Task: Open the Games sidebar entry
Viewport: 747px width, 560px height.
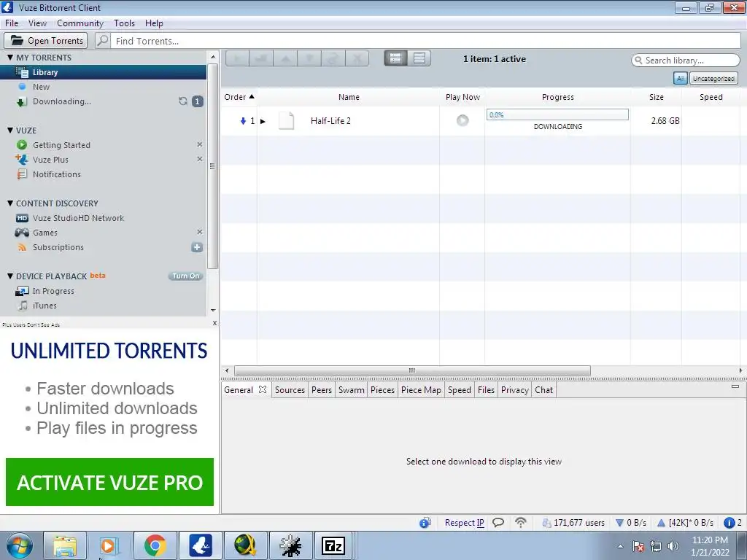Action: (44, 233)
